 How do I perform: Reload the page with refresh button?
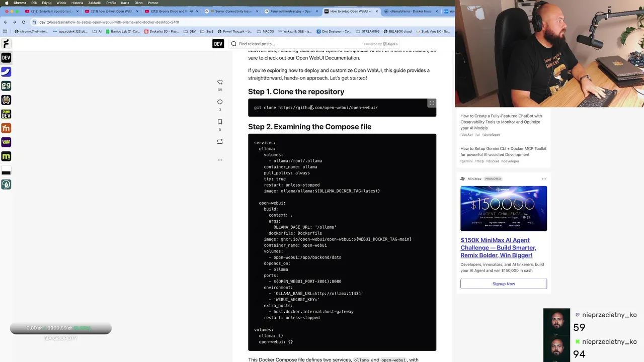[24, 22]
